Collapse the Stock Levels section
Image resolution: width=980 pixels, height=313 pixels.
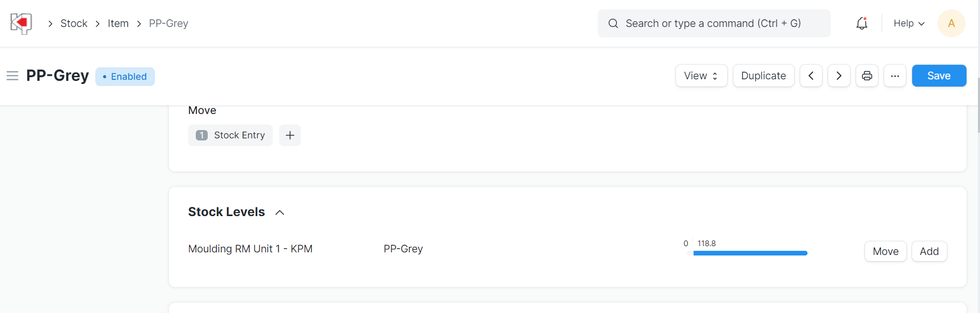click(280, 212)
